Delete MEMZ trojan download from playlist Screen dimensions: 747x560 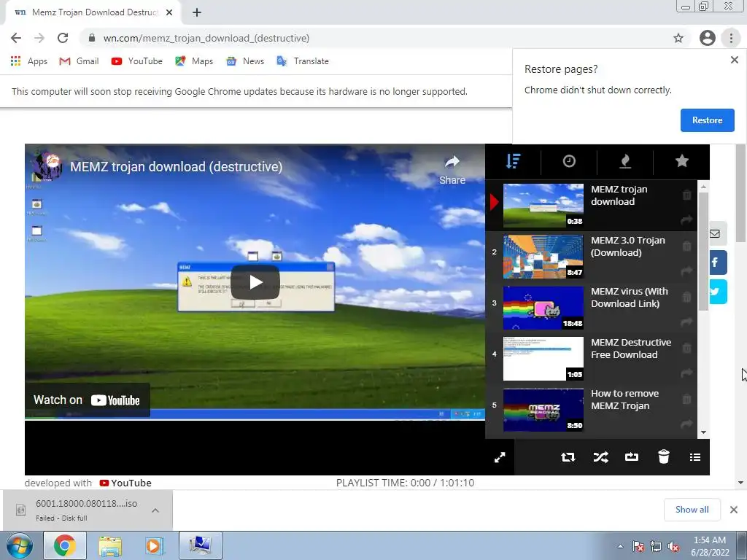[x=686, y=195]
